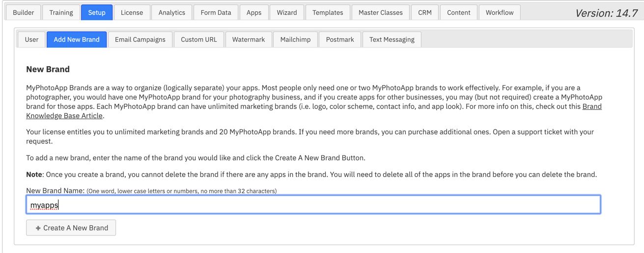Switch to Email Campaigns sub-tab
The width and height of the screenshot is (644, 253).
click(140, 39)
